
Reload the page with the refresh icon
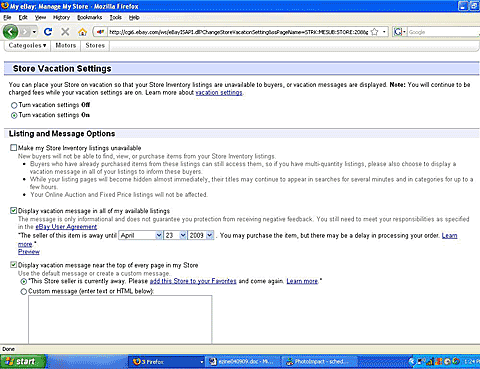pos(48,32)
